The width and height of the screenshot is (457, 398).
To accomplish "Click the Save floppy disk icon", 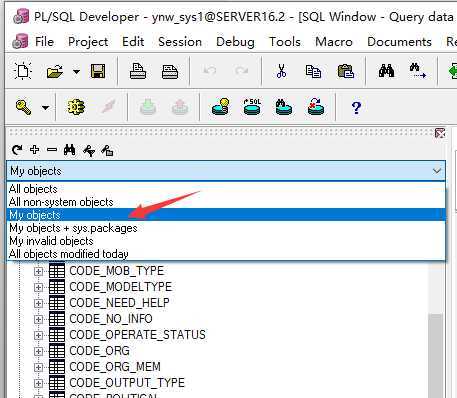I will (98, 71).
